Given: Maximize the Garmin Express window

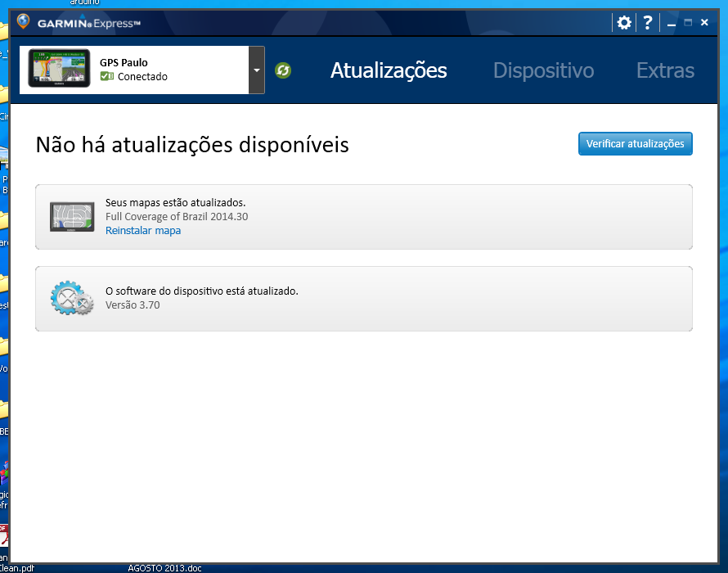Looking at the screenshot, I should point(688,22).
